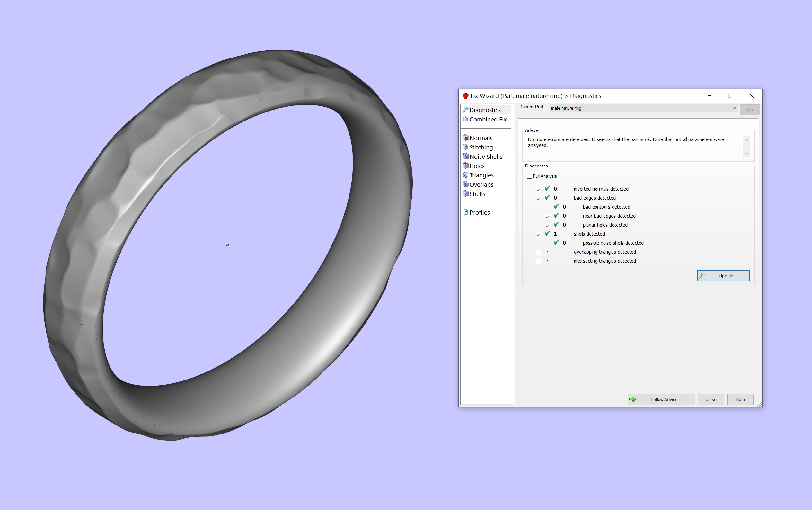Click the green center point marker
This screenshot has width=812, height=510.
click(x=228, y=245)
